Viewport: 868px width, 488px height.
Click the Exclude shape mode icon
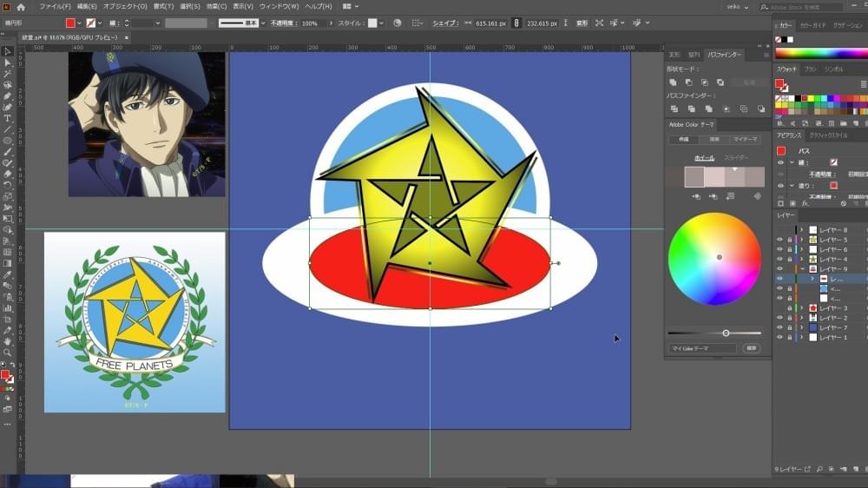pyautogui.click(x=720, y=82)
